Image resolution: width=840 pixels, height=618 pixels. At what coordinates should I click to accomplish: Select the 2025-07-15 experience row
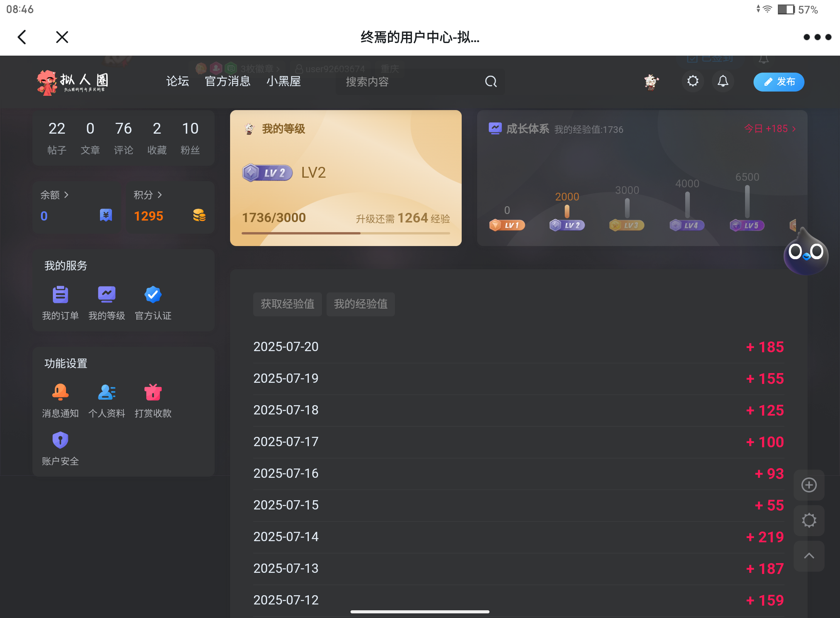click(x=518, y=505)
